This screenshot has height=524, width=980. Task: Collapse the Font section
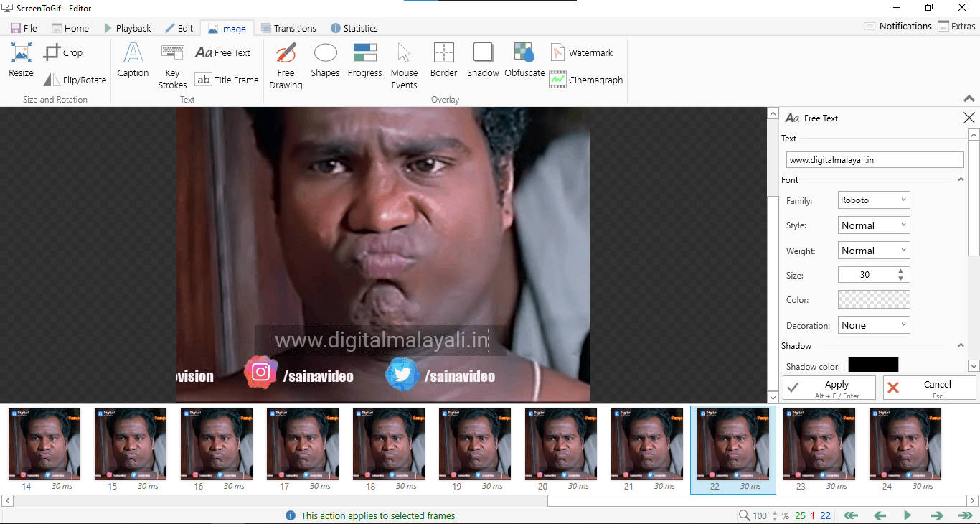click(x=961, y=179)
